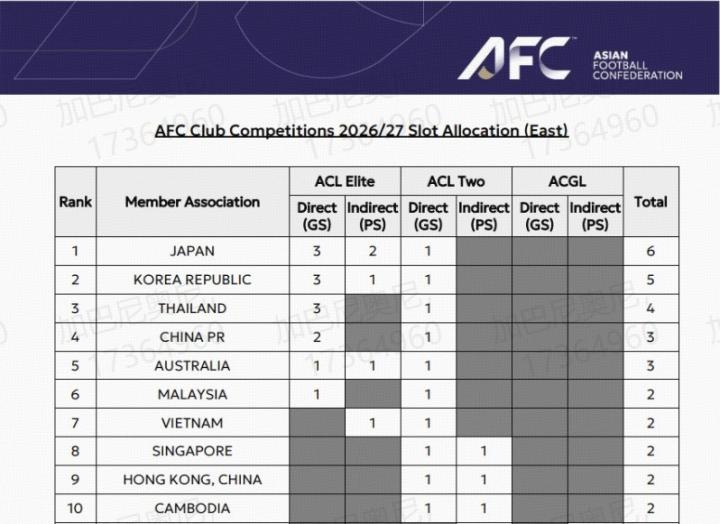Click the KOREA REPUBLIC cell

pyautogui.click(x=192, y=280)
